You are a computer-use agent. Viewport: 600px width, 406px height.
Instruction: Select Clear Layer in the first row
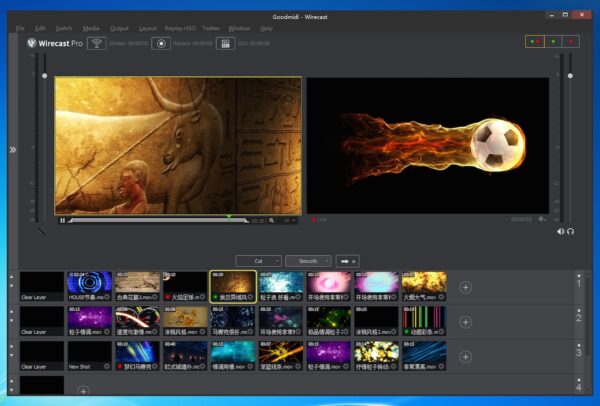[41, 286]
